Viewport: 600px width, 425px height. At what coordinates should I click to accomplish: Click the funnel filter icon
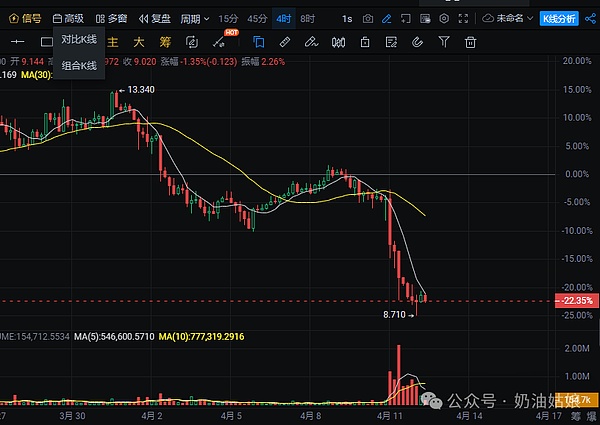[x=443, y=41]
